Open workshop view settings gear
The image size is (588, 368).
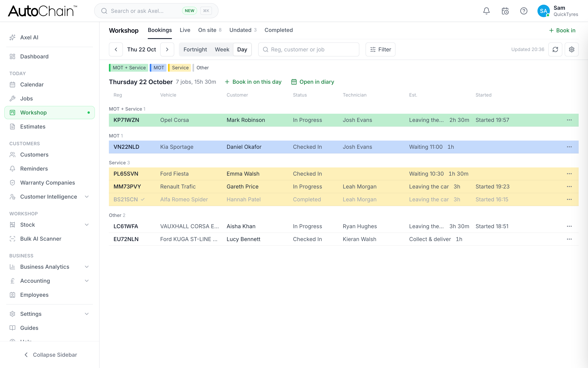click(571, 49)
